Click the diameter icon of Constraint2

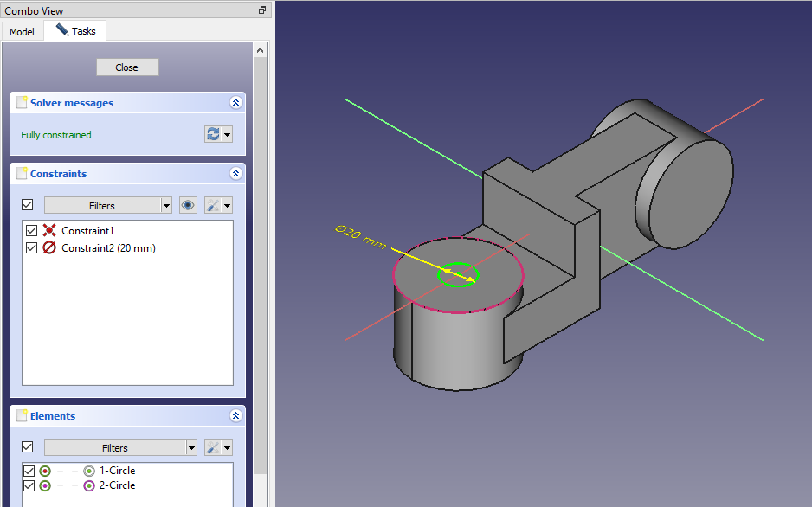[49, 248]
